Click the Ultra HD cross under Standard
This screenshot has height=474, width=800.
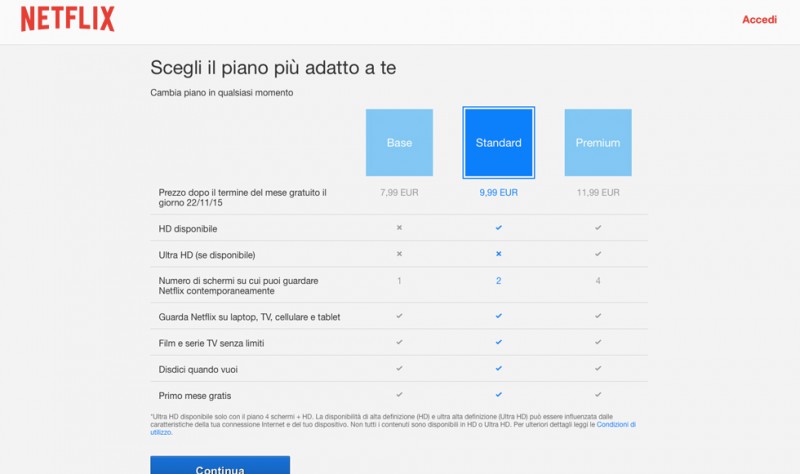click(x=498, y=254)
